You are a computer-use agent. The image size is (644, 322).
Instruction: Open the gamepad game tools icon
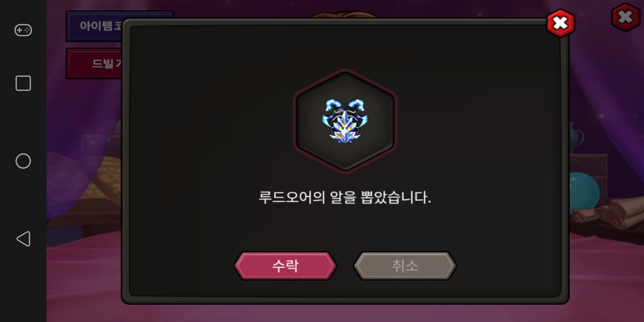pyautogui.click(x=23, y=30)
